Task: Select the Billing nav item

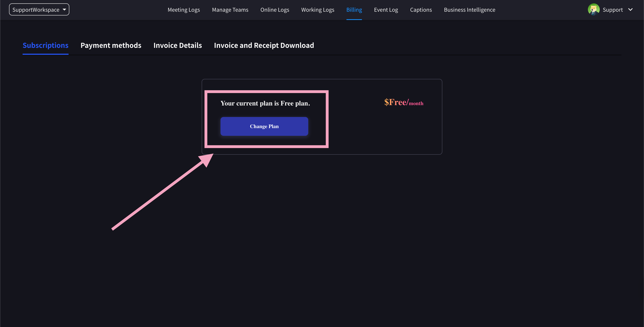Action: [x=354, y=10]
